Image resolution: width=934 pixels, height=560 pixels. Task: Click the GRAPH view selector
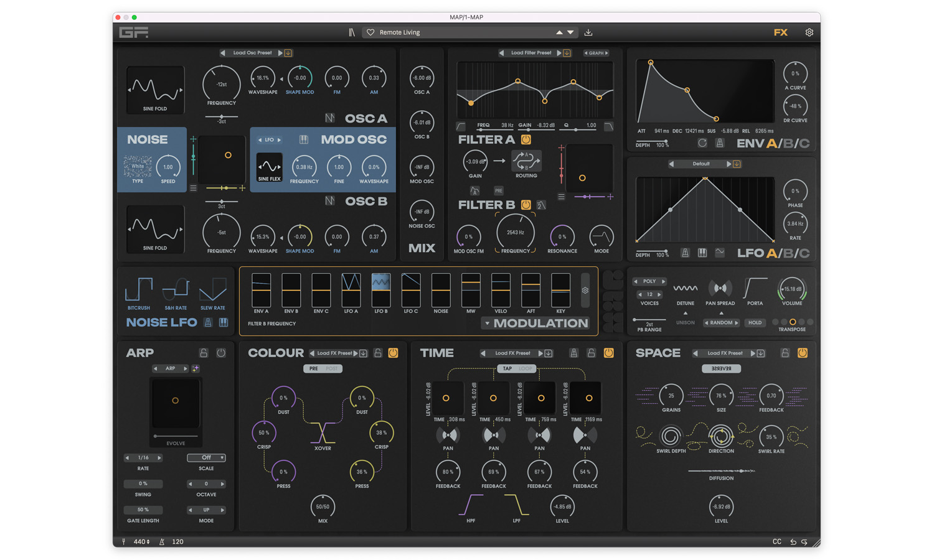coord(596,53)
